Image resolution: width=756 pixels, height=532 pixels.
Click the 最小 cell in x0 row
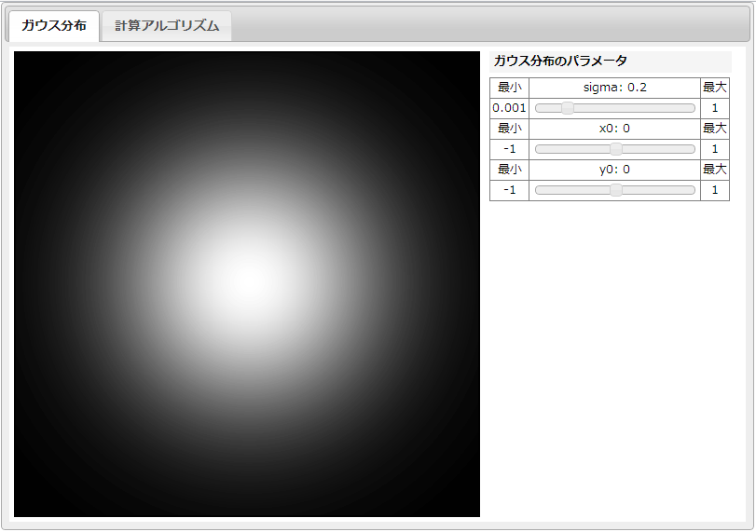509,129
